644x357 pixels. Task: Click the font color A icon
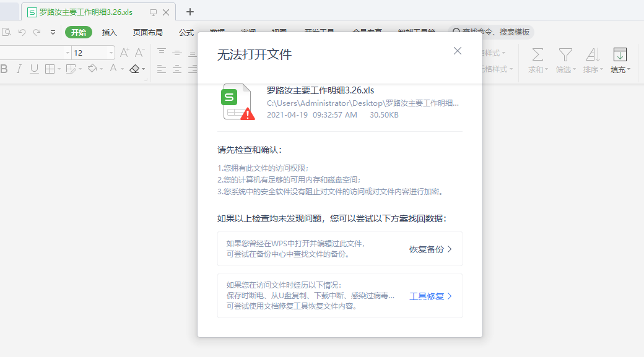(113, 69)
